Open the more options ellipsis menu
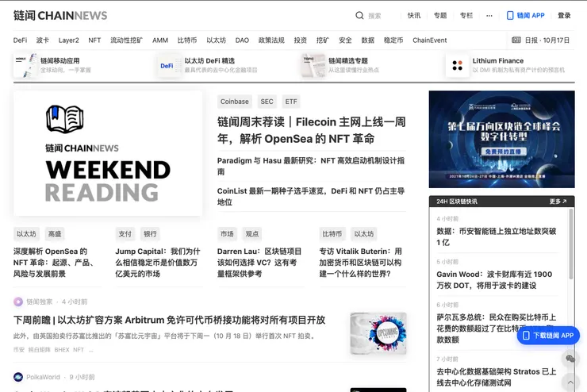Image resolution: width=587 pixels, height=392 pixels. click(489, 16)
